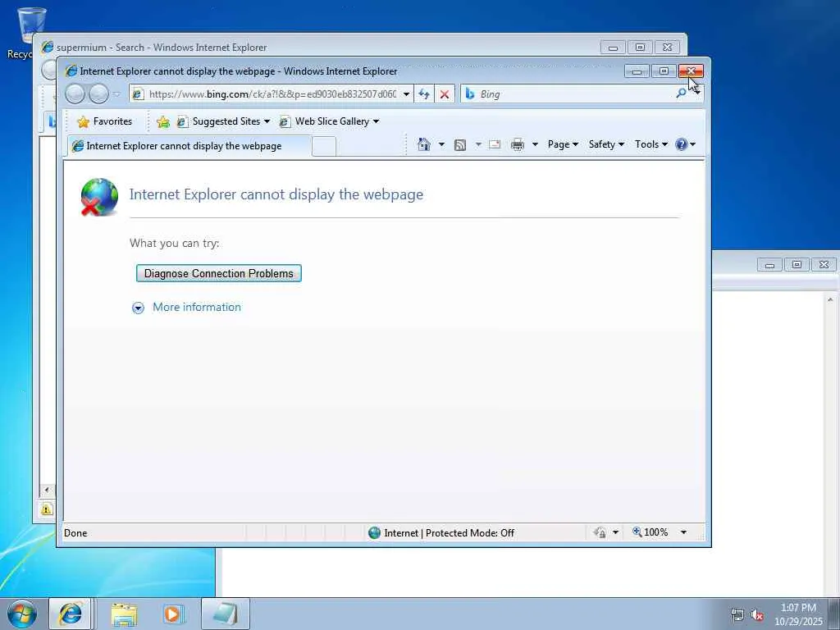Maximize the right background window
This screenshot has height=630, width=840.
[x=797, y=265]
